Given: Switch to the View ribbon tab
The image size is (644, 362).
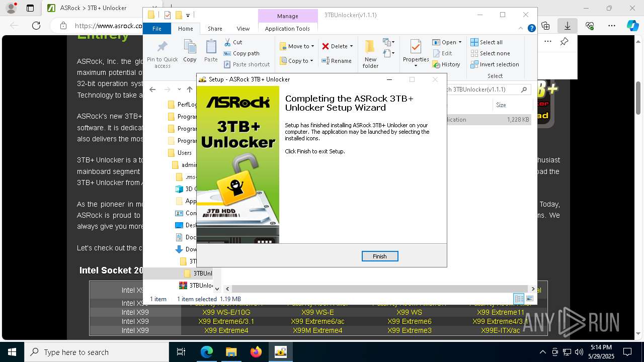Looking at the screenshot, I should click(x=243, y=29).
